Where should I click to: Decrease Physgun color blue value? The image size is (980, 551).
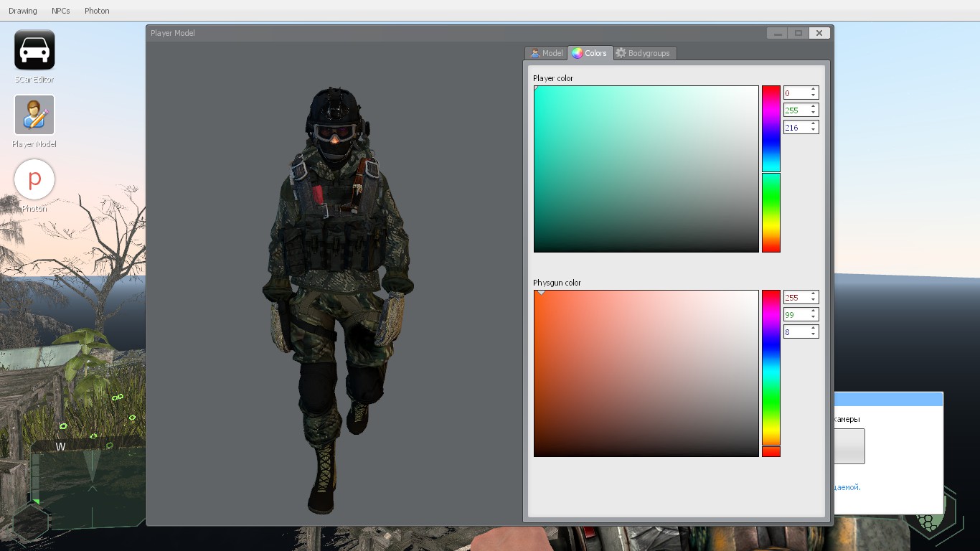pyautogui.click(x=814, y=335)
